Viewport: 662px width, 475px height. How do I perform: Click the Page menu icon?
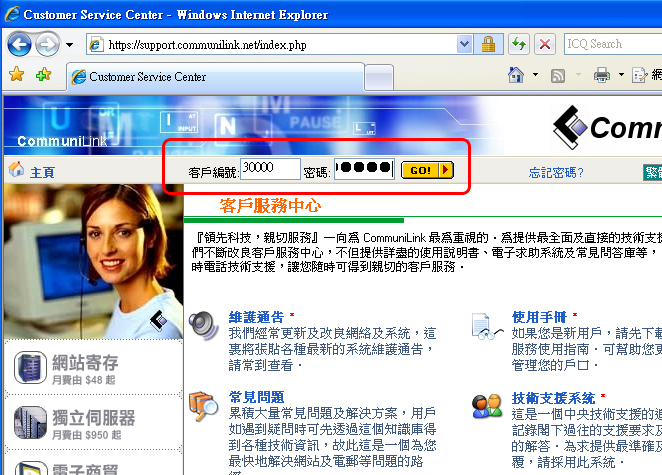click(x=639, y=75)
